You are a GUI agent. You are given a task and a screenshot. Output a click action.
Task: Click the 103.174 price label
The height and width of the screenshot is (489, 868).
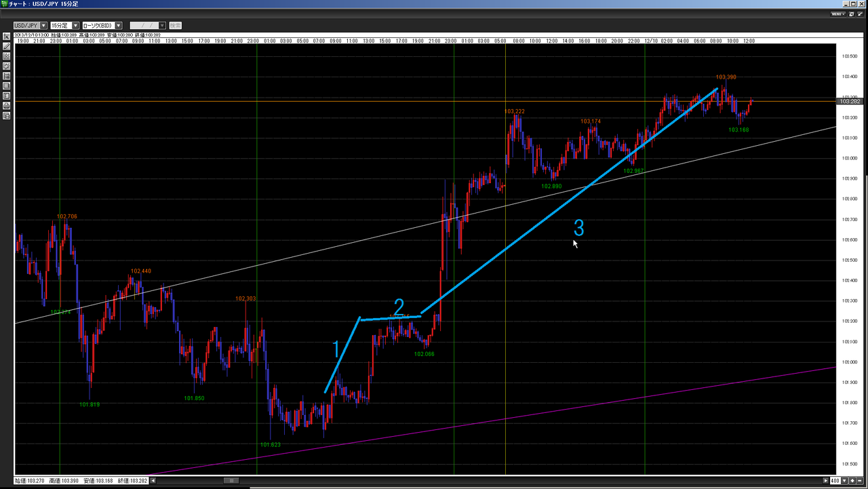click(x=591, y=121)
